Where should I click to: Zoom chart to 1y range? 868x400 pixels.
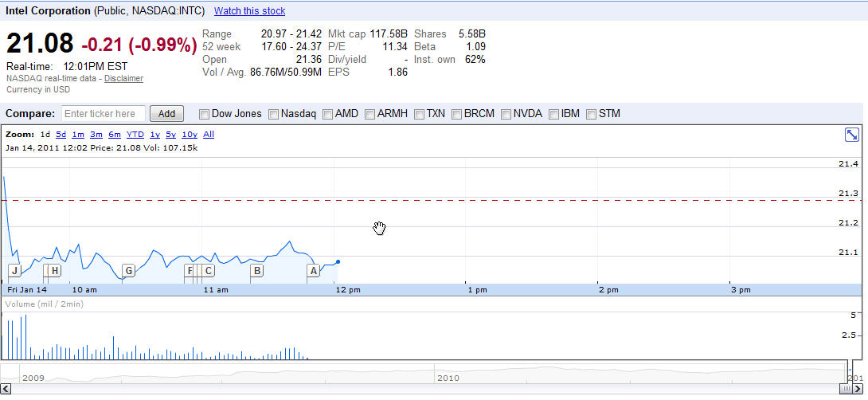point(154,135)
